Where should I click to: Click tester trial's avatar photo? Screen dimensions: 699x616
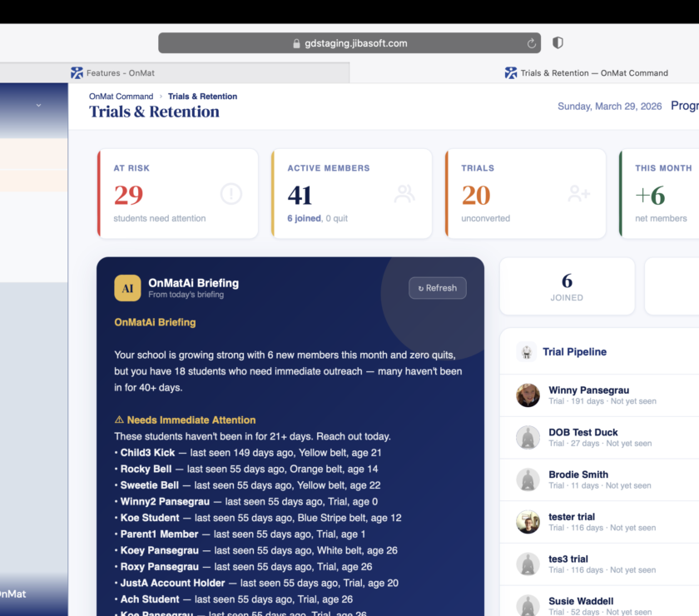coord(528,522)
